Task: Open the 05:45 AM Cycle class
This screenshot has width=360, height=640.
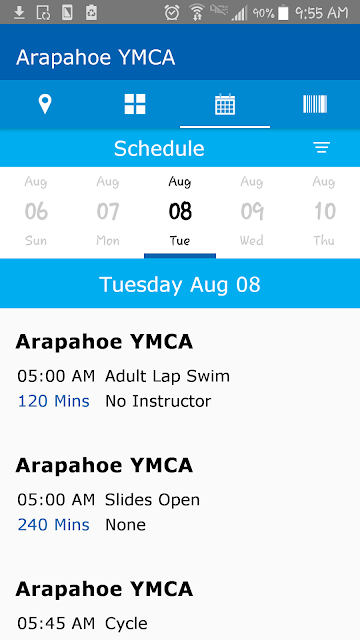Action: pyautogui.click(x=180, y=607)
